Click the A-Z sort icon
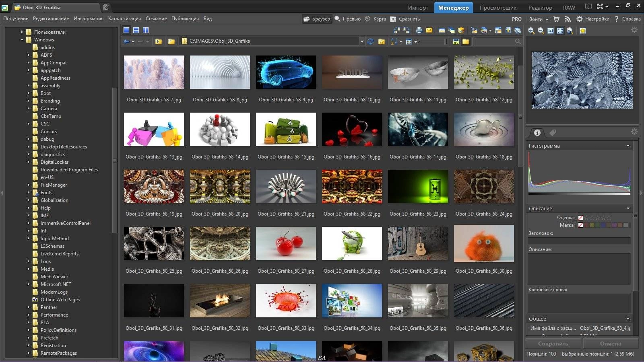644x362 pixels. 394,41
